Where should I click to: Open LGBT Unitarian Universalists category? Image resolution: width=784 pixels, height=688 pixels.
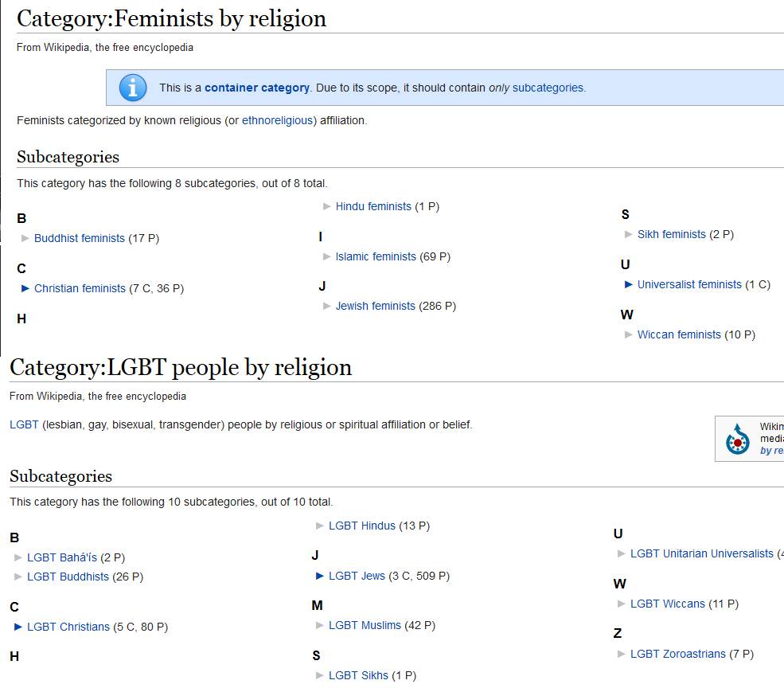point(701,553)
